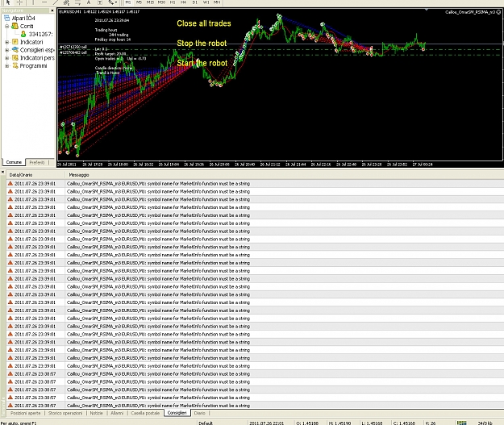Open the Posizioni aperte tab
The height and width of the screenshot is (425, 504).
[25, 413]
